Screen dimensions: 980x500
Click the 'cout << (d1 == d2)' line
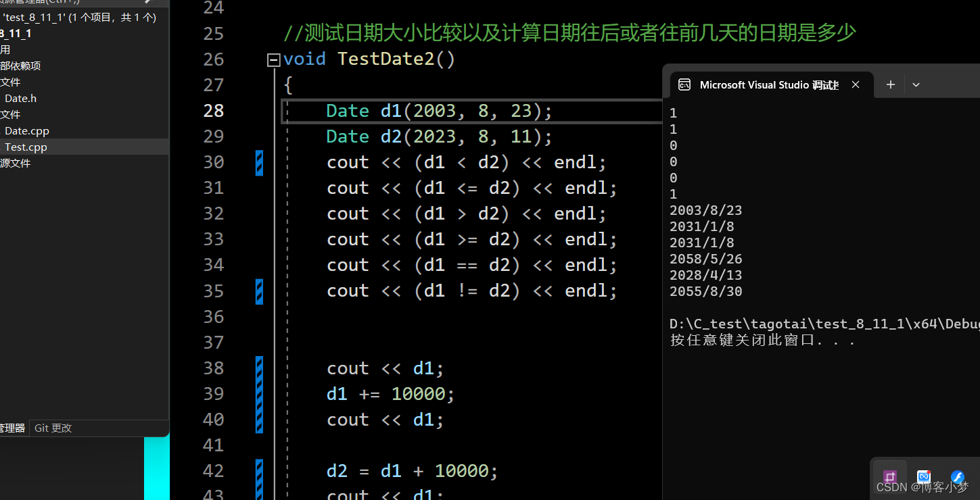472,265
